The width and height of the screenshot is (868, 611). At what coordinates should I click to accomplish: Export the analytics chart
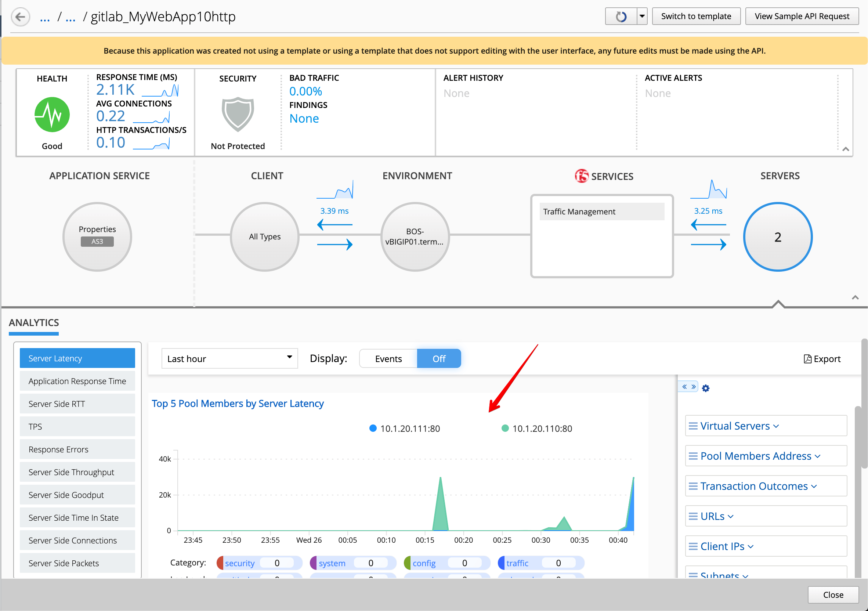[x=822, y=359]
